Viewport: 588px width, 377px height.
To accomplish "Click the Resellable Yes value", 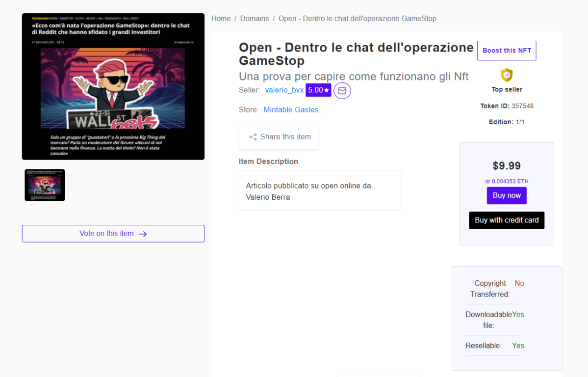I will [x=518, y=346].
